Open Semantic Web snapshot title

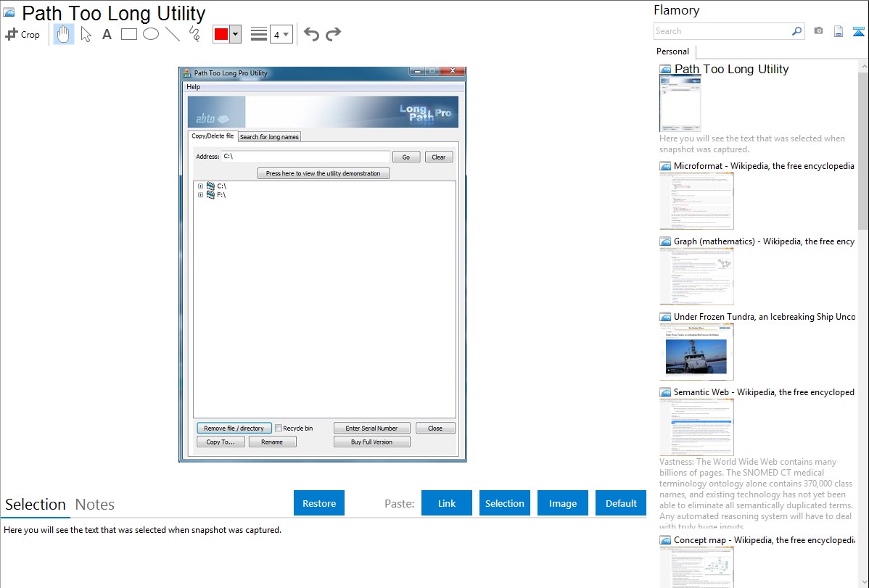(x=764, y=392)
